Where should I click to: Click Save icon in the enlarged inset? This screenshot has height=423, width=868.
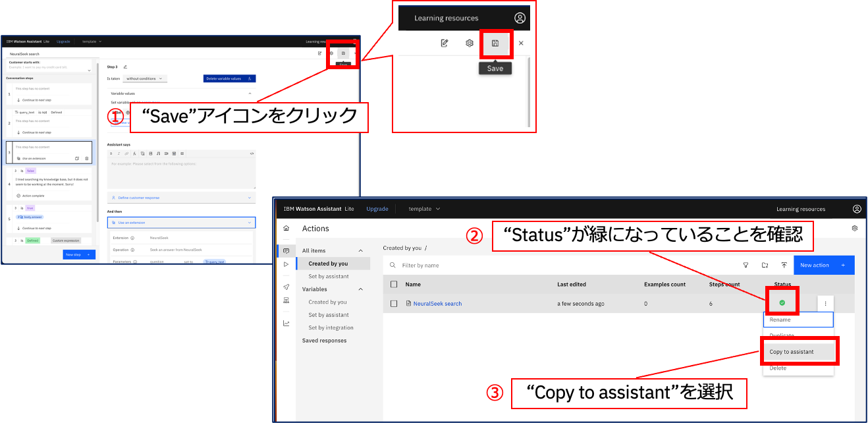click(495, 43)
